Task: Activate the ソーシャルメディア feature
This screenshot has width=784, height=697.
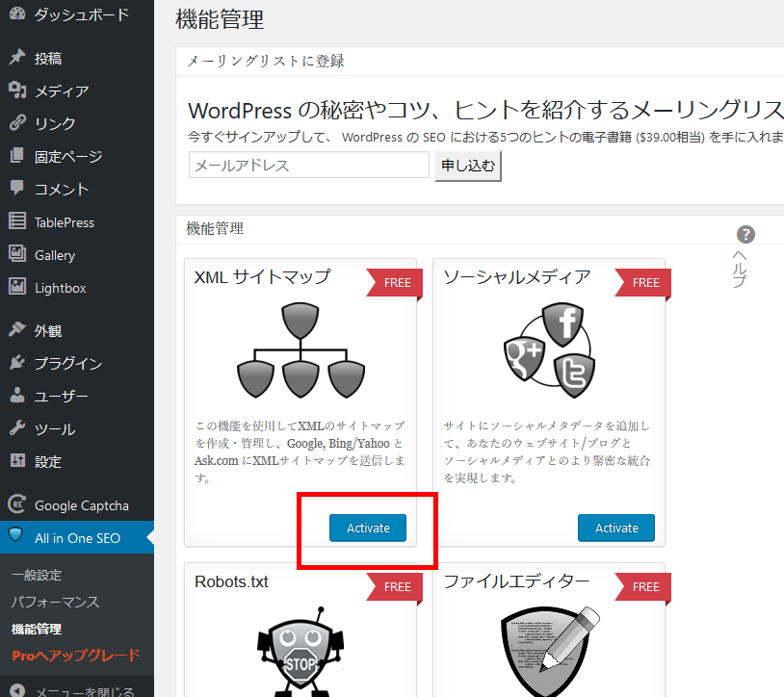Action: [616, 528]
